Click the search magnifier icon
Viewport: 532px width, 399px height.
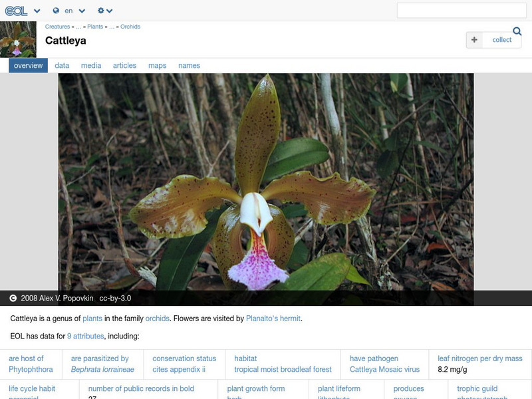(x=515, y=31)
